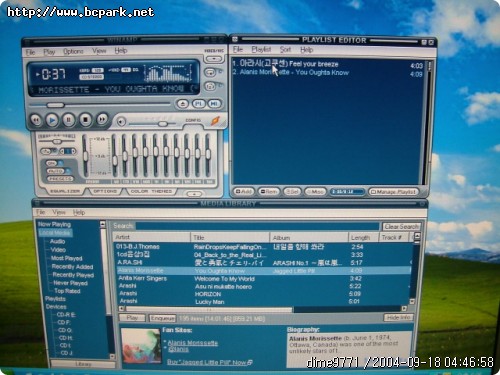This screenshot has width=500, height=375.
Task: Toggle the playlist editor with the PL button
Action: (x=198, y=104)
